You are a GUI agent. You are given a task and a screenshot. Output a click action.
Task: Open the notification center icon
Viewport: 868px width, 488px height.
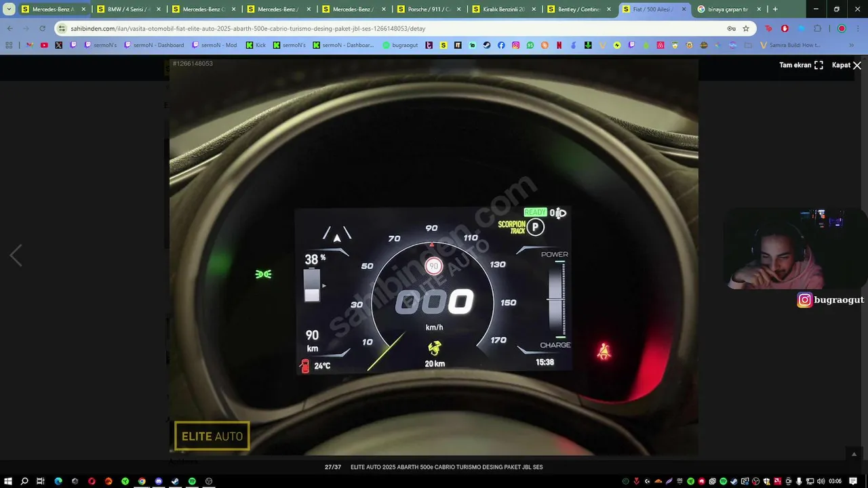pos(854,481)
